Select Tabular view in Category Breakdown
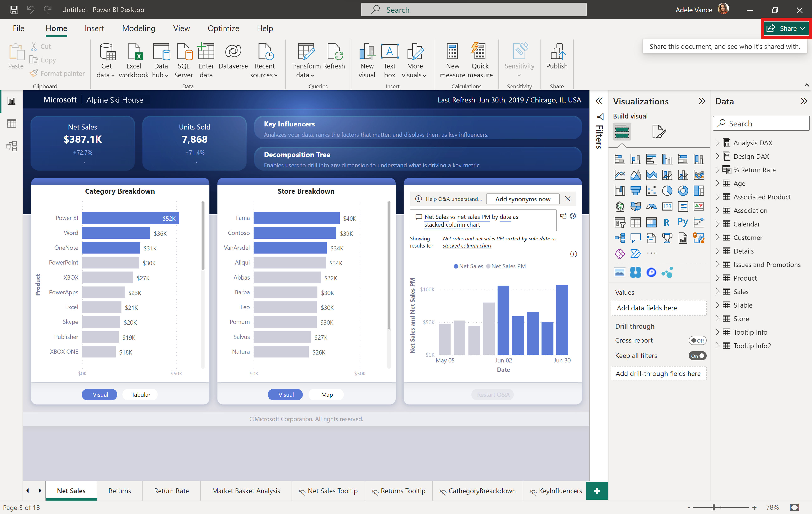The width and height of the screenshot is (812, 514). pos(141,394)
